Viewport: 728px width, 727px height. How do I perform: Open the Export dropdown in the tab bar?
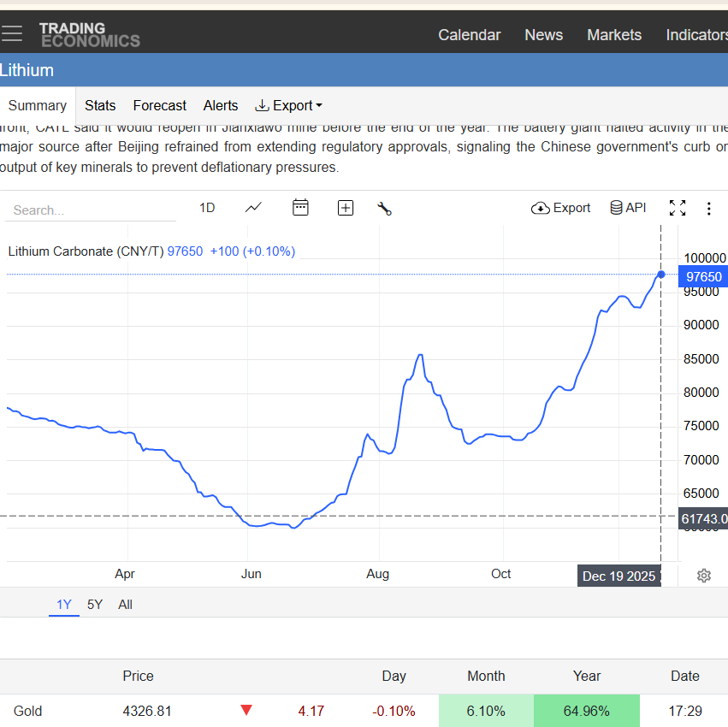click(288, 105)
